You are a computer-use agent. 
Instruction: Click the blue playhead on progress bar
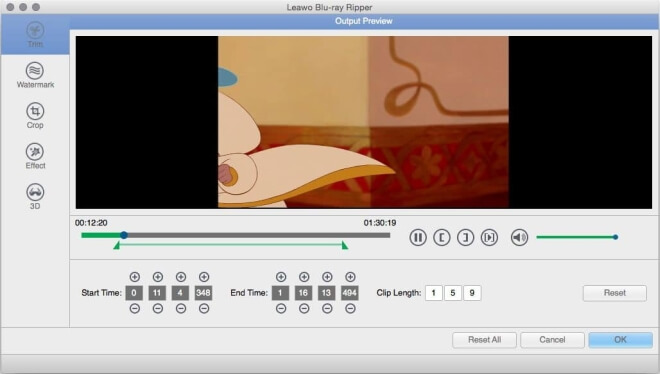pos(123,235)
